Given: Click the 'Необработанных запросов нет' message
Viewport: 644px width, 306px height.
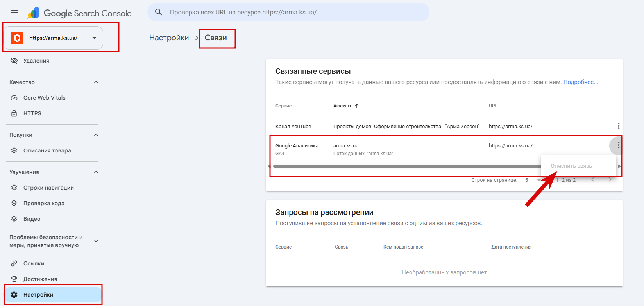Looking at the screenshot, I should click(444, 272).
